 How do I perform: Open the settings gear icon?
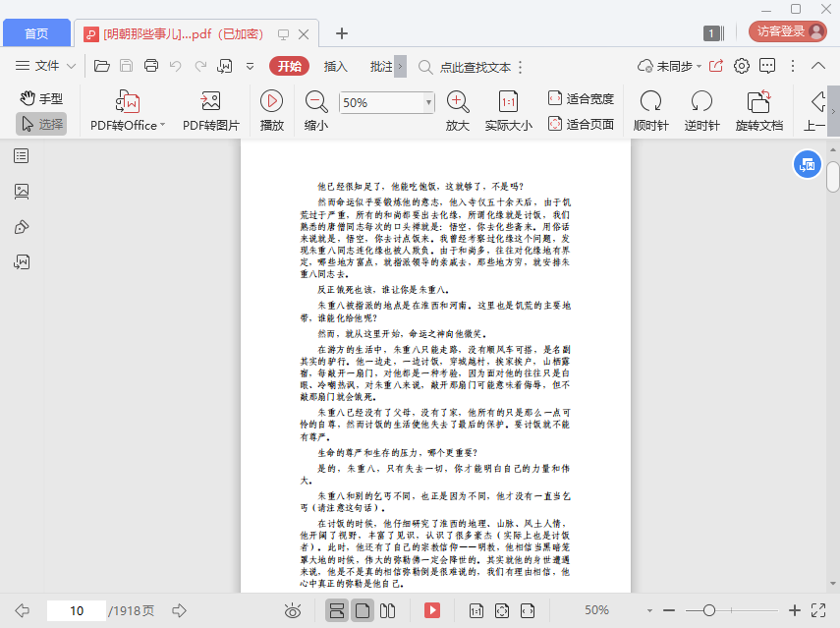(742, 66)
